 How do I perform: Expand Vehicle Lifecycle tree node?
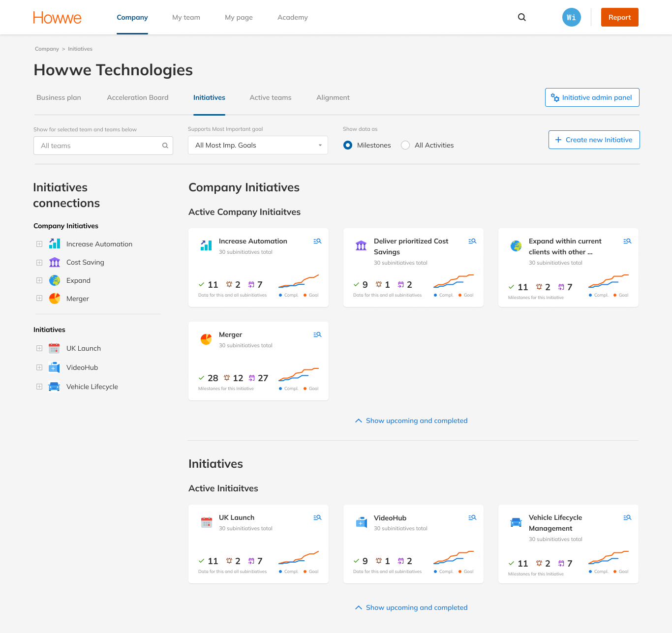point(39,387)
